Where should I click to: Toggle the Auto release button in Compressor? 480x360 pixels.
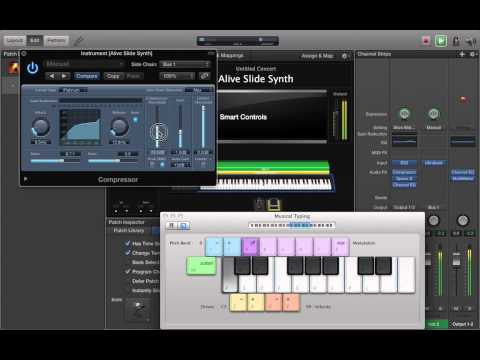tap(135, 120)
